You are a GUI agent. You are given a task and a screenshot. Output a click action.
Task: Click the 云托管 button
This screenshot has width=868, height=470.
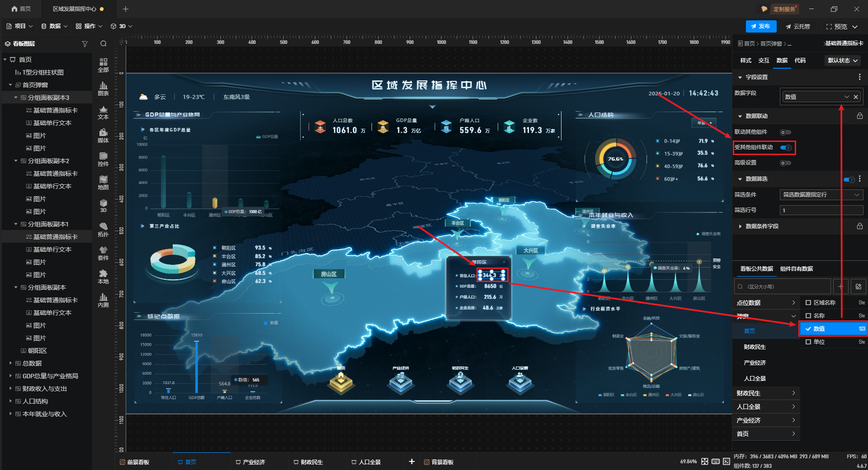pos(798,27)
